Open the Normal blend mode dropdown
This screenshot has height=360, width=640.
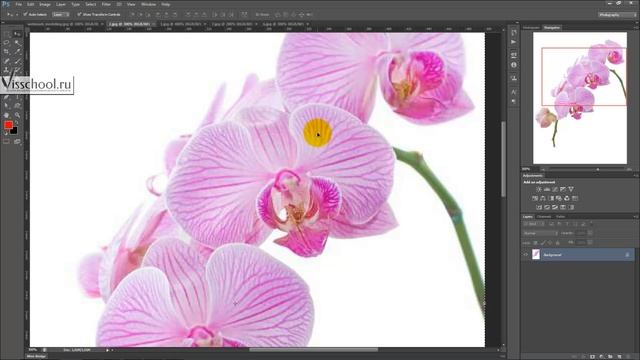pyautogui.click(x=540, y=233)
